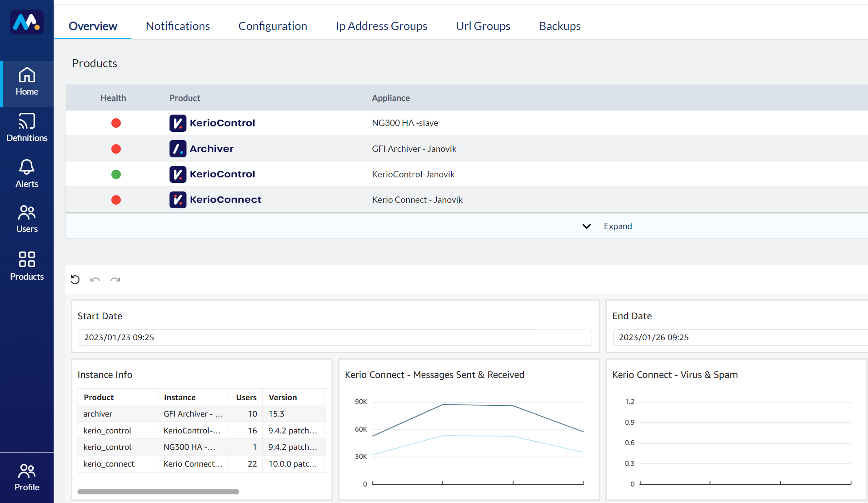Switch to the Notifications tab

pyautogui.click(x=178, y=26)
